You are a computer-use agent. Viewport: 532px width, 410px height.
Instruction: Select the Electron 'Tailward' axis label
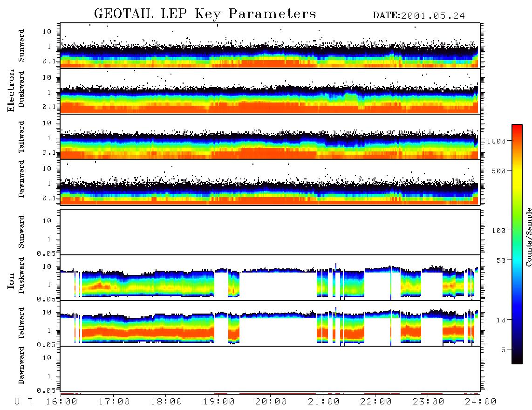pyautogui.click(x=21, y=137)
